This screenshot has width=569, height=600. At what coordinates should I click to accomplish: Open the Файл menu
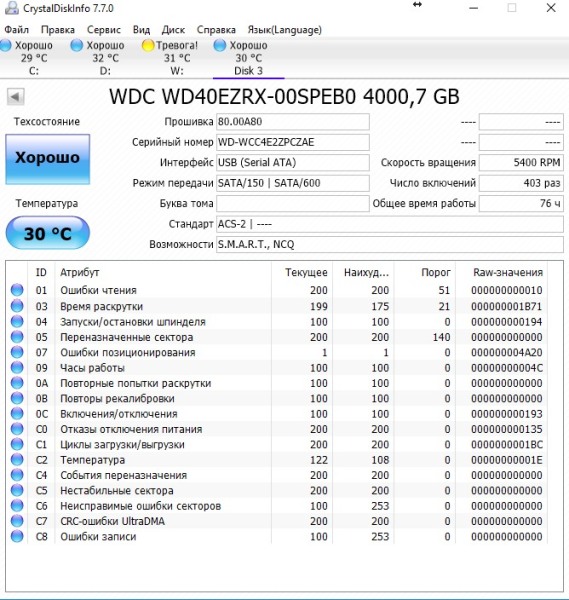point(16,29)
